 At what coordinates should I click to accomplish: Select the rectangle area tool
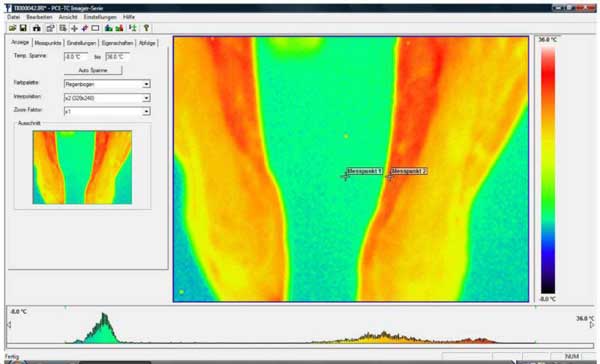click(x=95, y=28)
